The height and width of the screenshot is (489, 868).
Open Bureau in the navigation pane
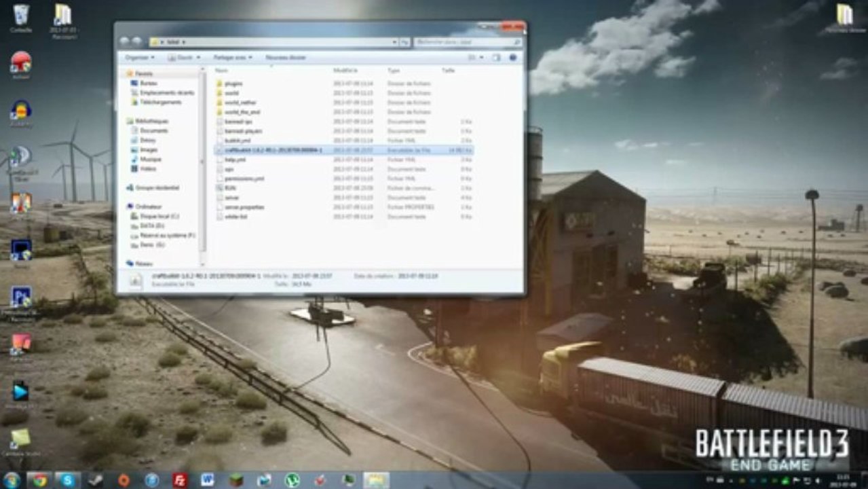(144, 83)
